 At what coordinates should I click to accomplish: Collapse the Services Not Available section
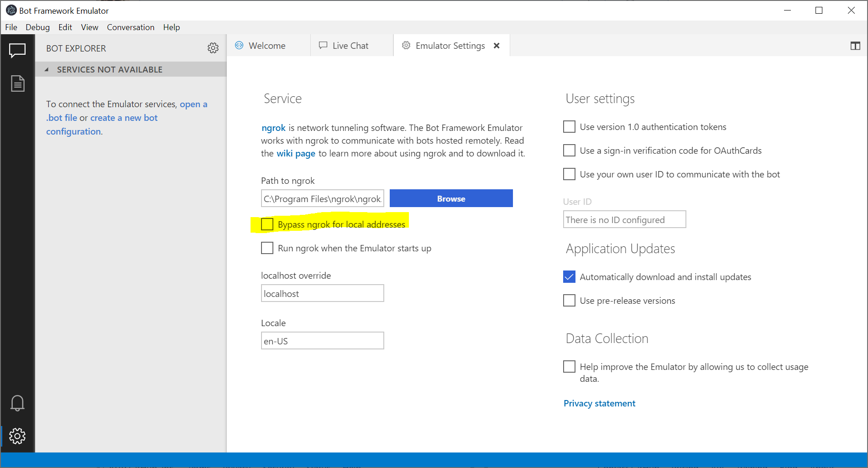pyautogui.click(x=47, y=69)
